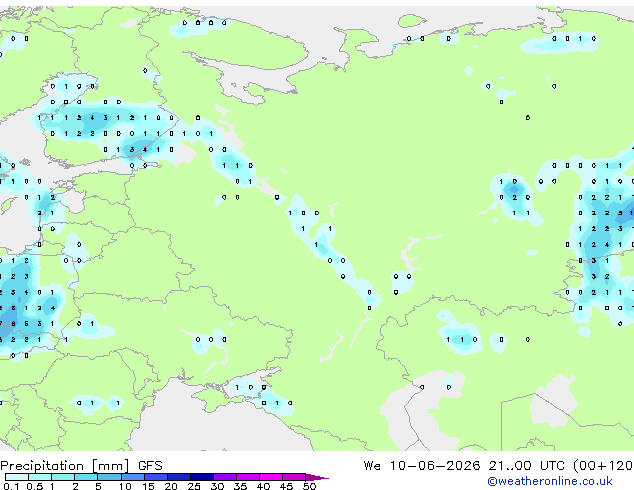
Task: Click the '21..00 UTC' time text
Action: point(526,466)
